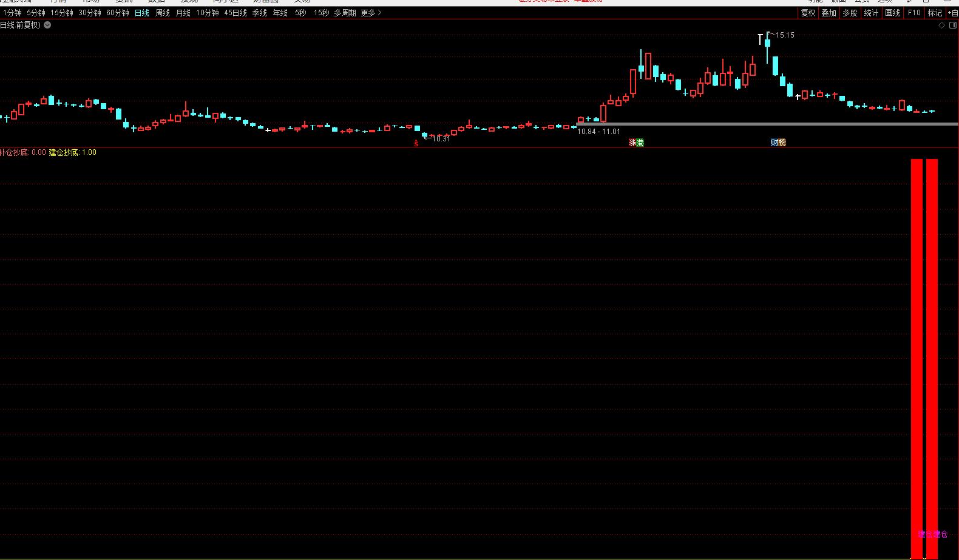Image resolution: width=959 pixels, height=560 pixels.
Task: Expand the 更多 periods menu
Action: click(x=371, y=13)
